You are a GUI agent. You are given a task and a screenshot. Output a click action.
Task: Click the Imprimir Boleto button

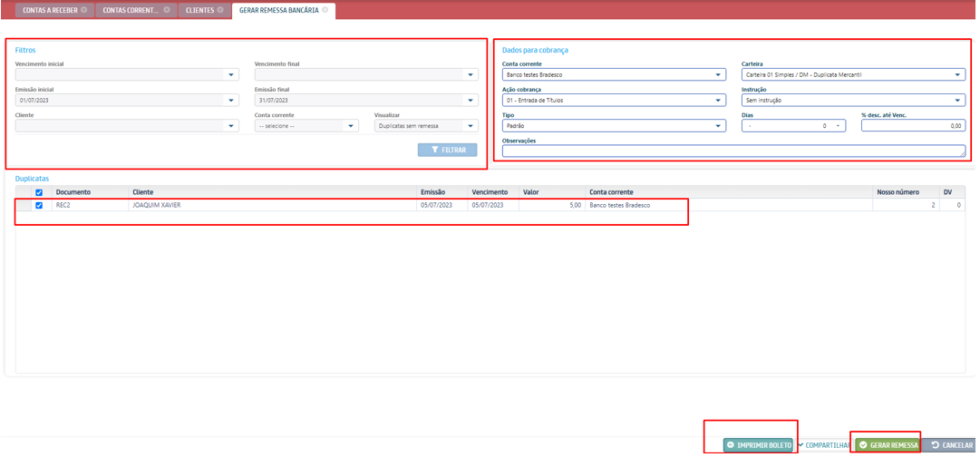click(x=758, y=445)
